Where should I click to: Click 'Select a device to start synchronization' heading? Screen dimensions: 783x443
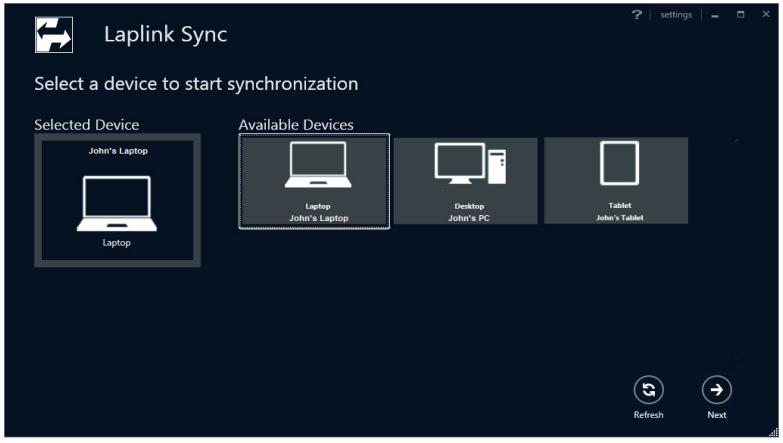click(x=196, y=84)
